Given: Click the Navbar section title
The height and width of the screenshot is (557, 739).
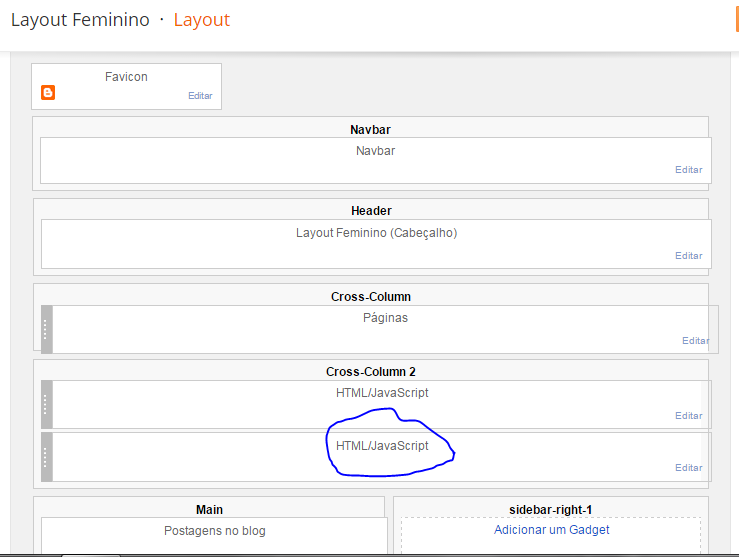Looking at the screenshot, I should pos(370,130).
